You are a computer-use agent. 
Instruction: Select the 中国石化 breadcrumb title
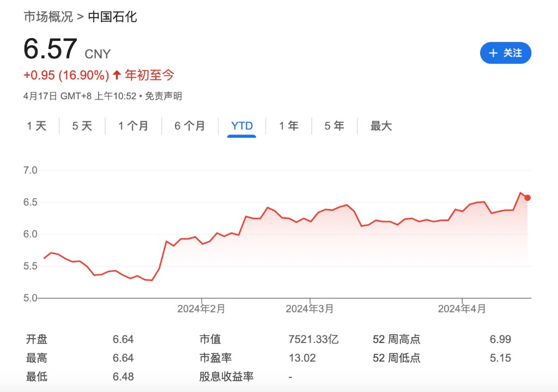[x=112, y=17]
